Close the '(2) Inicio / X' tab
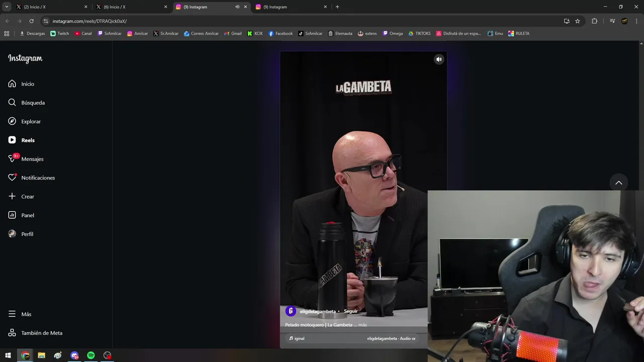Viewport: 644px width, 362px height. coord(86,7)
